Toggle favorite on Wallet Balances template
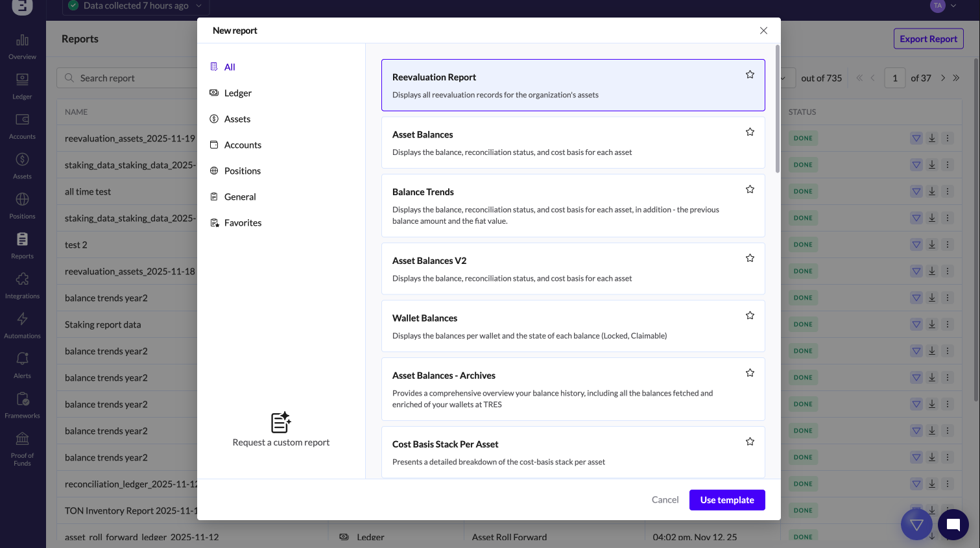This screenshot has width=980, height=548. point(750,316)
